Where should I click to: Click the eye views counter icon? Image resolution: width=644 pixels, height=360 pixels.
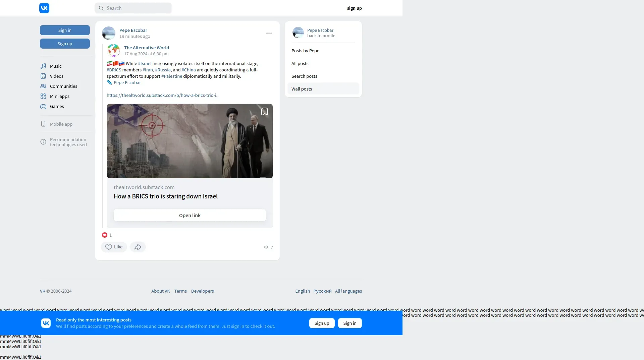pos(266,247)
